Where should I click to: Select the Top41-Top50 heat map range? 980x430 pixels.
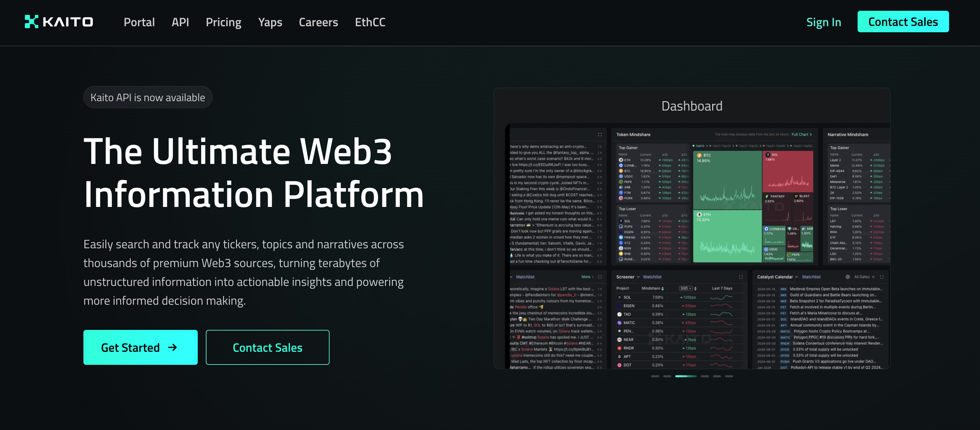tap(801, 146)
